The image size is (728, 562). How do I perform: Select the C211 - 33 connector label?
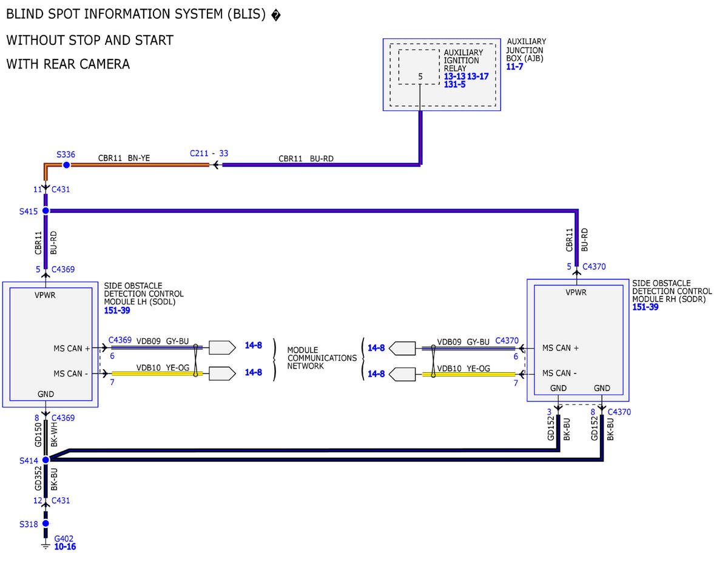tap(209, 153)
